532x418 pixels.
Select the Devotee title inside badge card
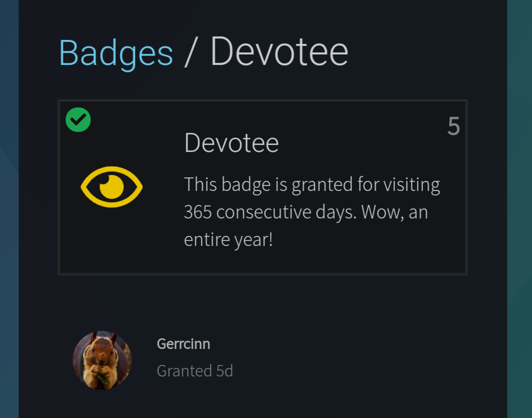[231, 143]
